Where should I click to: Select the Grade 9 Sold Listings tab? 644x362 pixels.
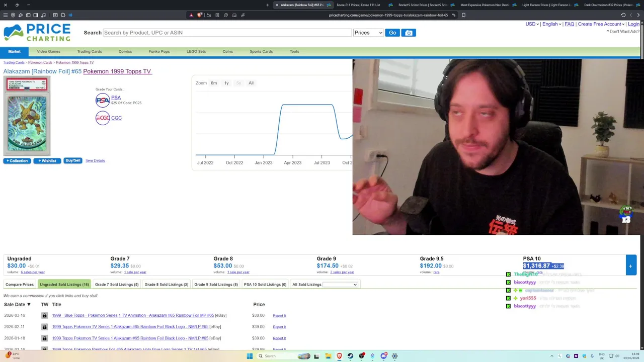[216, 285]
